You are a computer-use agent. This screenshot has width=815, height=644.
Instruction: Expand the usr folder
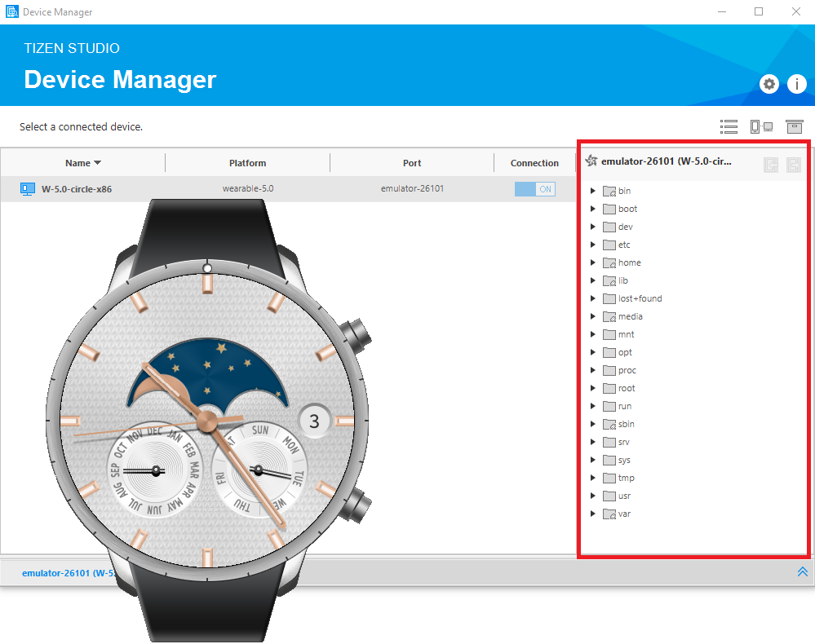coord(593,496)
